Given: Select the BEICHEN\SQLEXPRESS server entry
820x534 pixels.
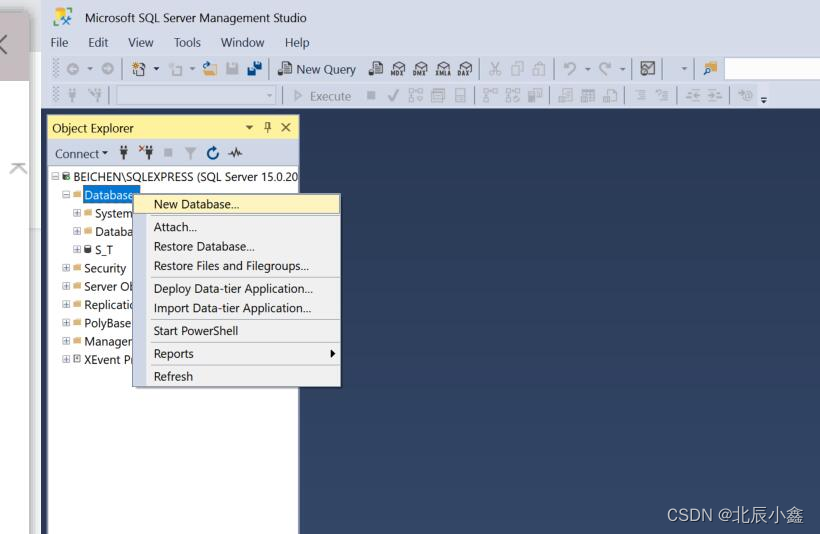Looking at the screenshot, I should pos(186,177).
